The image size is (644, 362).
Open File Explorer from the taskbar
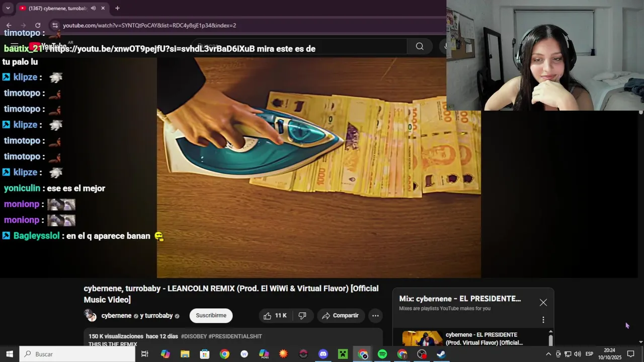[185, 354]
